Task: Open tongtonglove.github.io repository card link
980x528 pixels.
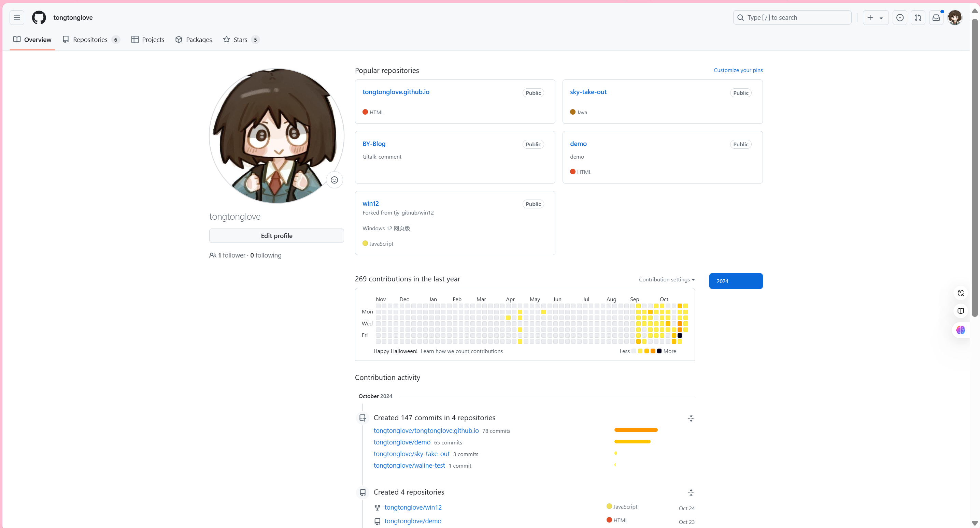Action: click(396, 92)
